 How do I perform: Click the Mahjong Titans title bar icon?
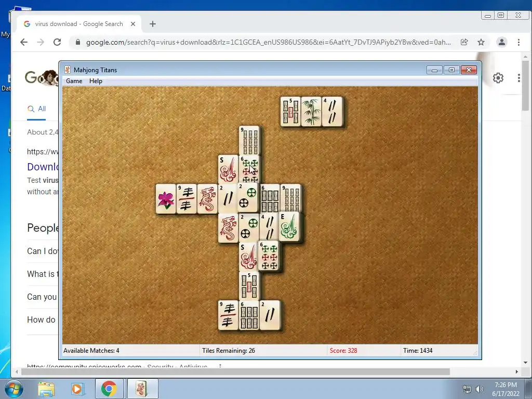[x=68, y=70]
